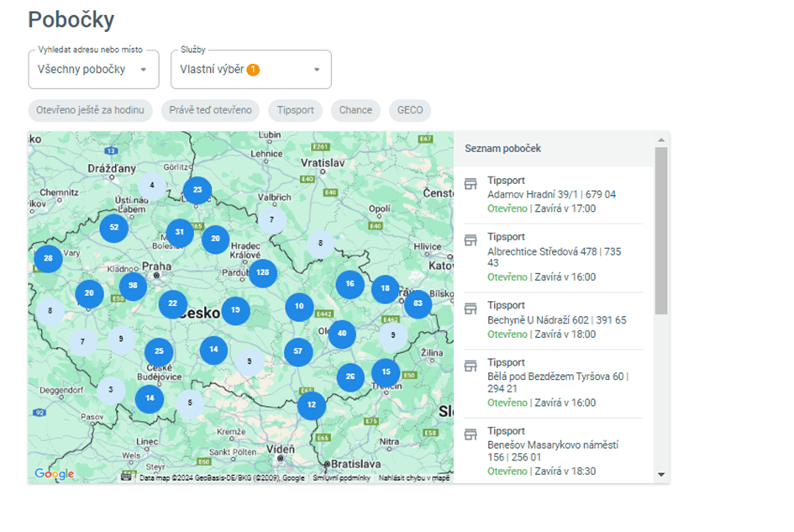Click map cluster 18 east of cluster 16
This screenshot has height=532, width=794.
(x=386, y=288)
